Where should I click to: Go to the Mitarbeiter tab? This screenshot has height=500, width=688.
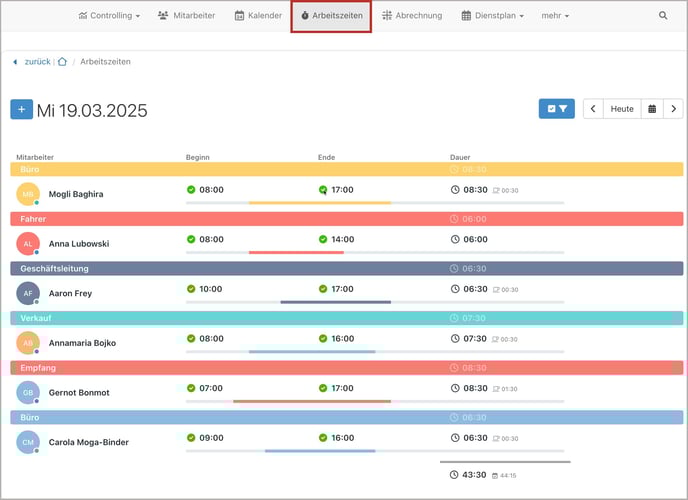pos(186,15)
